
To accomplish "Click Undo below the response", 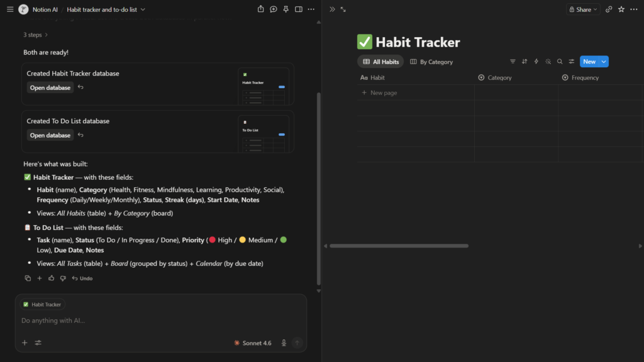I will [82, 278].
